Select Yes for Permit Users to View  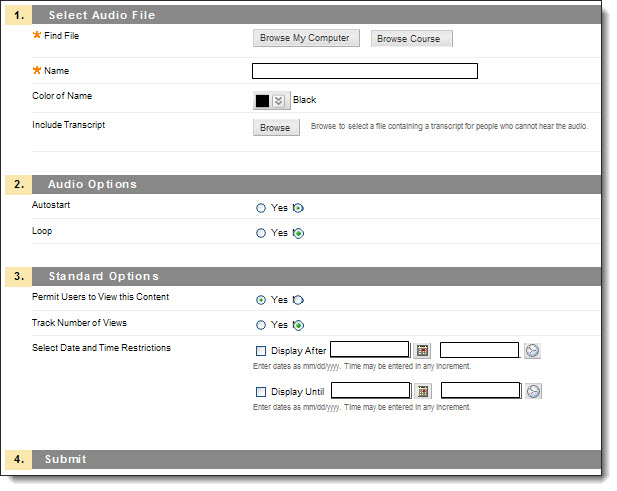click(x=261, y=300)
